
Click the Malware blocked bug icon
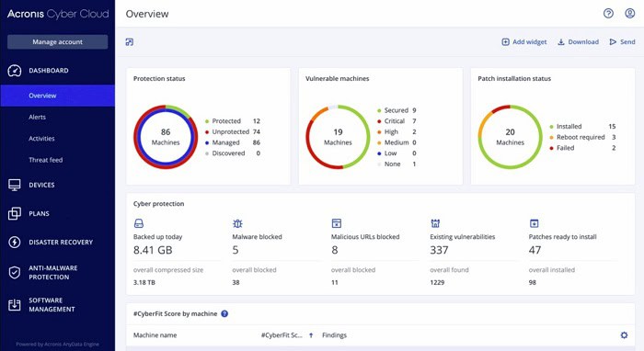pos(237,223)
